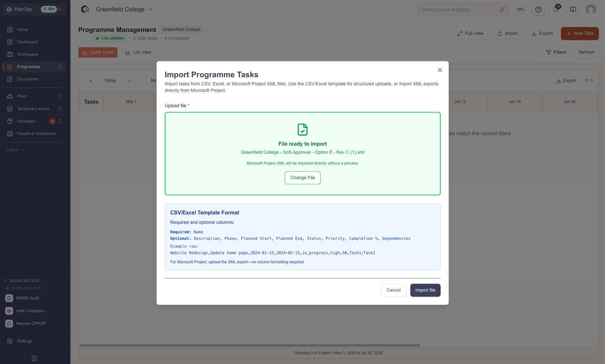
Task: Expand the TOOLS section chevron
Action: 23,150
